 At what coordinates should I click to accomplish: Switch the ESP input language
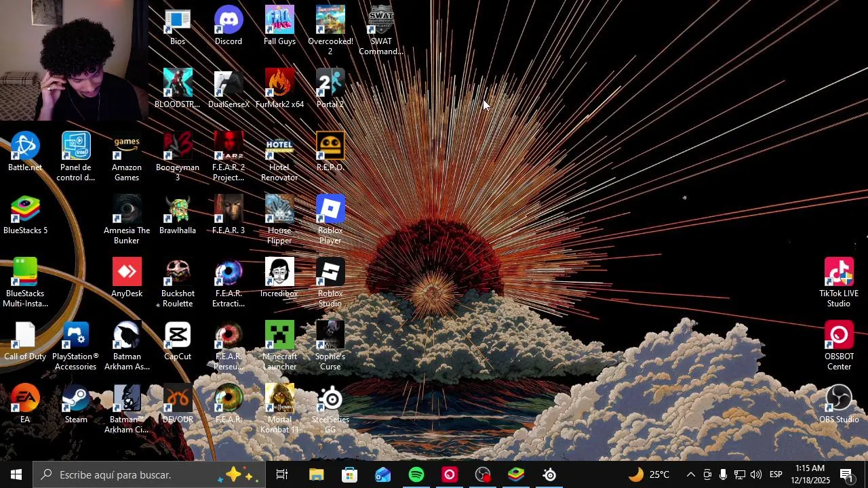(x=776, y=474)
